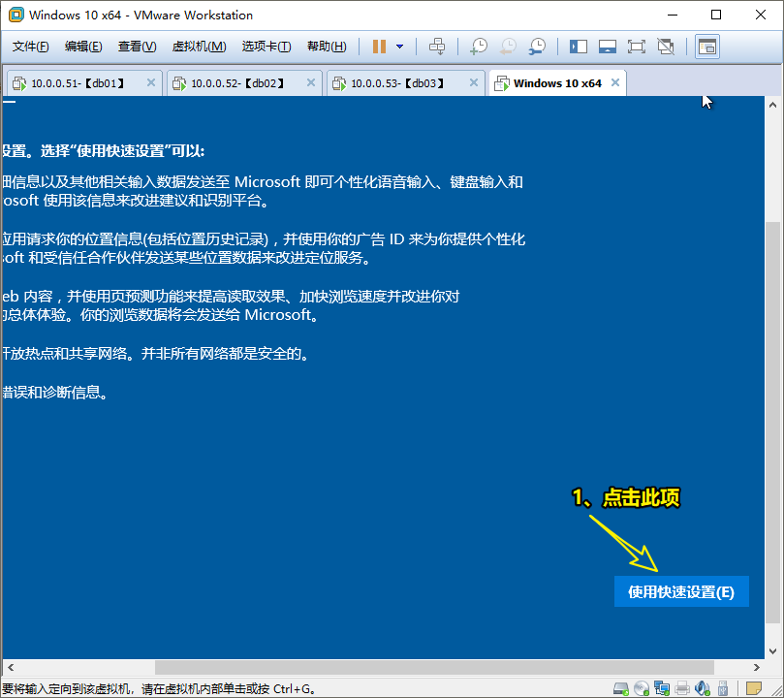
Task: Toggle the console view icon
Action: [x=707, y=47]
